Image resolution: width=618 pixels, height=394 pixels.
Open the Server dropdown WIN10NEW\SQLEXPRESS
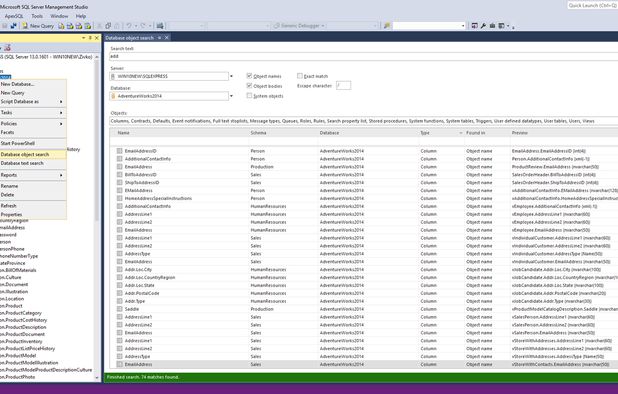click(x=231, y=76)
